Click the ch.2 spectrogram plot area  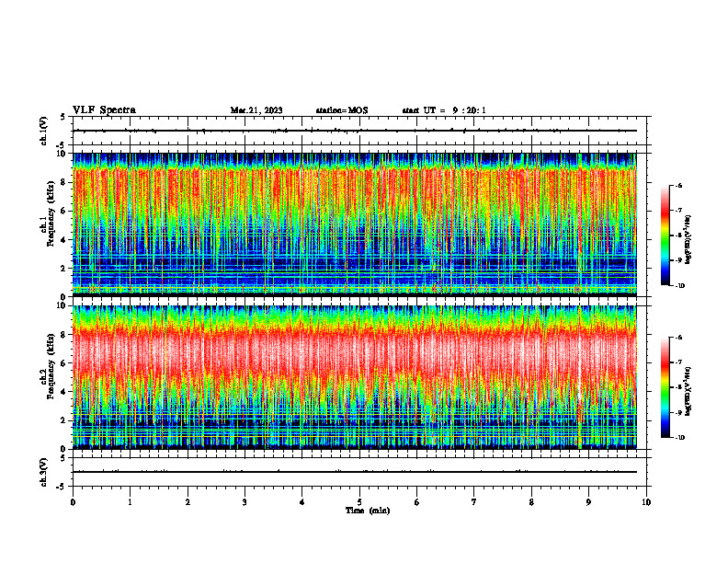click(355, 377)
